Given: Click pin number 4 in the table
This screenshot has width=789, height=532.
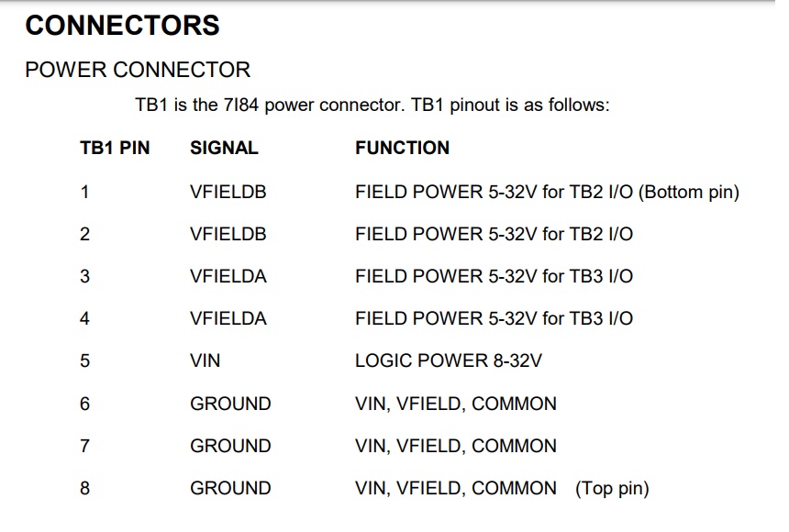Looking at the screenshot, I should point(85,318).
